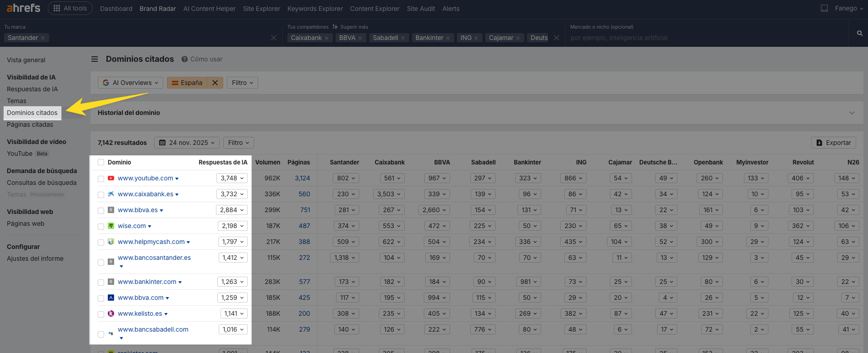Click the display monitor icon near Fanego

pos(824,8)
